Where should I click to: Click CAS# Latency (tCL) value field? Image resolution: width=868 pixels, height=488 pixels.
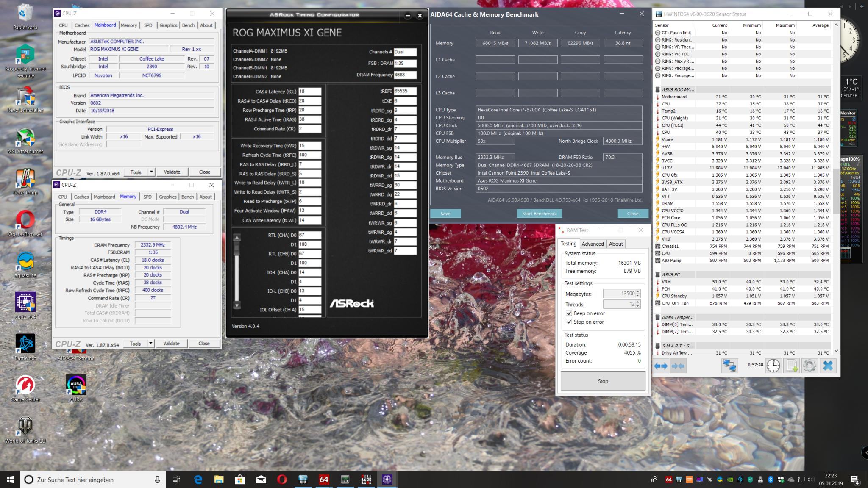point(309,91)
